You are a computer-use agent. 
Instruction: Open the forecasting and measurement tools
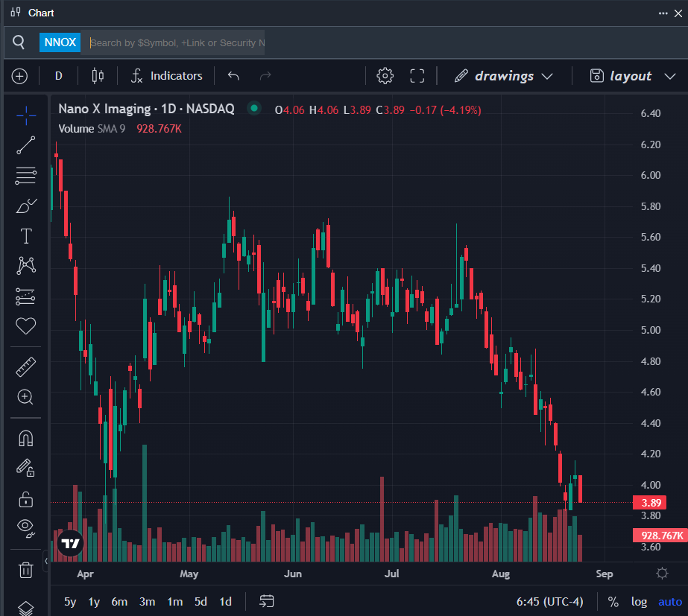[x=25, y=296]
